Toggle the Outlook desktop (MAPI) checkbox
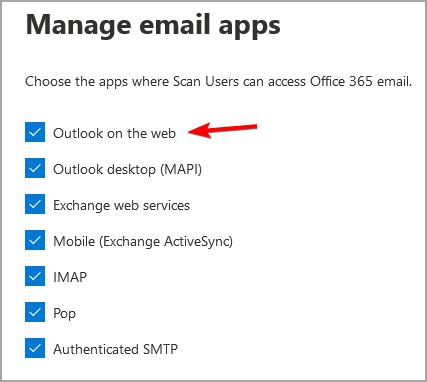Screen dimensions: 427x382 point(35,168)
